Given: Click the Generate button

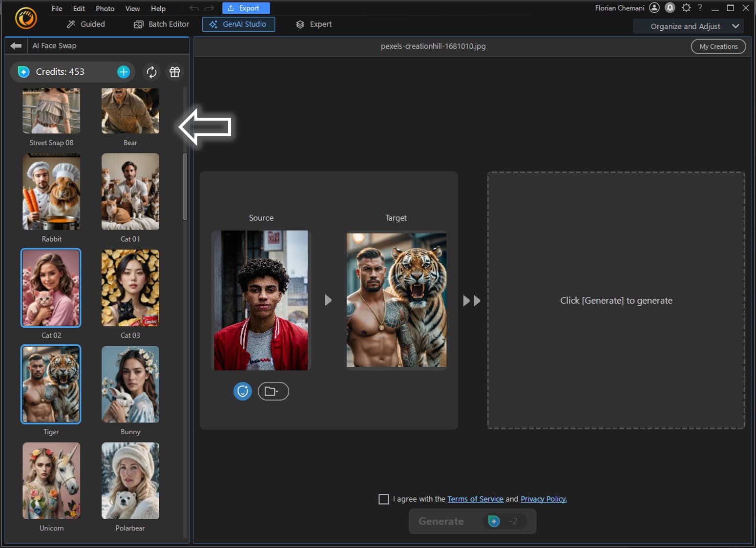Looking at the screenshot, I should pyautogui.click(x=472, y=521).
